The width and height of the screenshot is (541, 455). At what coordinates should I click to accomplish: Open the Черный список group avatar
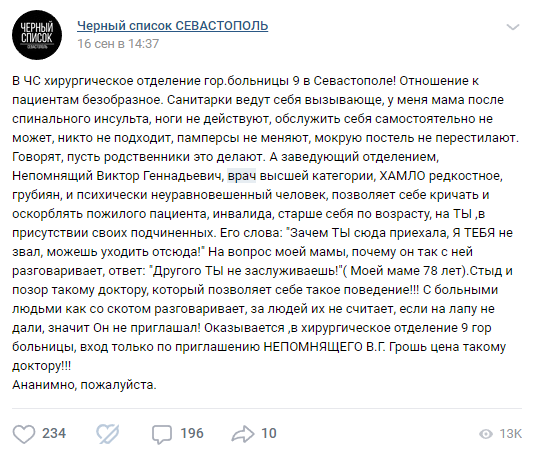pyautogui.click(x=37, y=35)
